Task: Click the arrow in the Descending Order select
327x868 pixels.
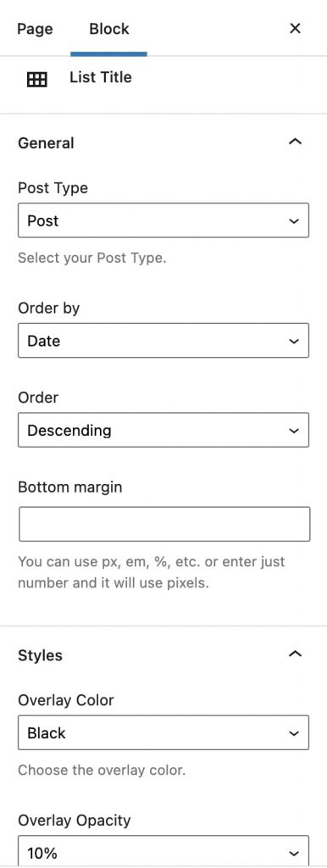Action: tap(294, 431)
